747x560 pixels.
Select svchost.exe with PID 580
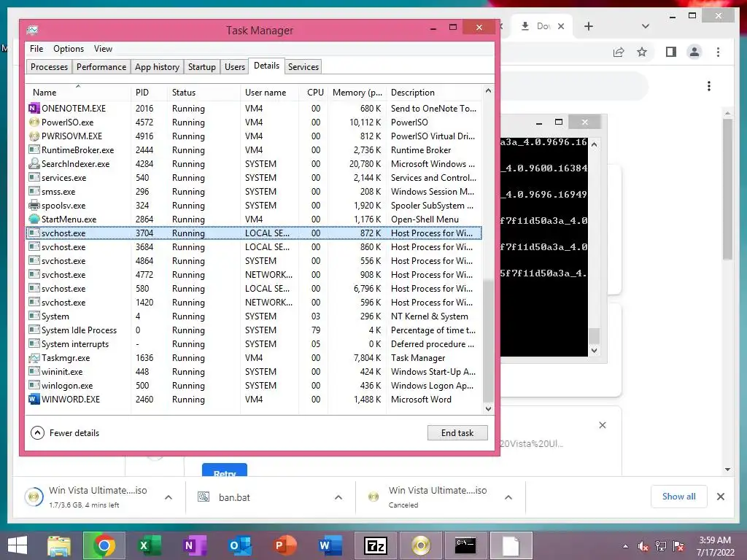point(254,288)
